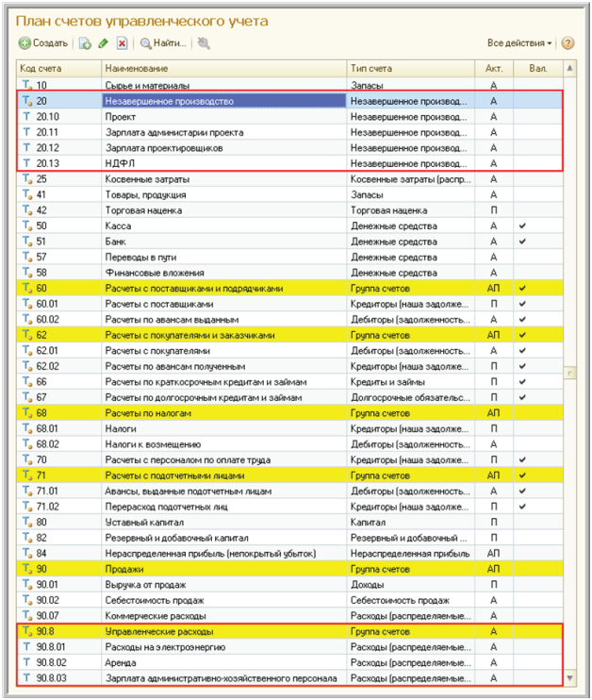Select row Торговая наценка name cell
The height and width of the screenshot is (700, 592).
[x=224, y=210]
